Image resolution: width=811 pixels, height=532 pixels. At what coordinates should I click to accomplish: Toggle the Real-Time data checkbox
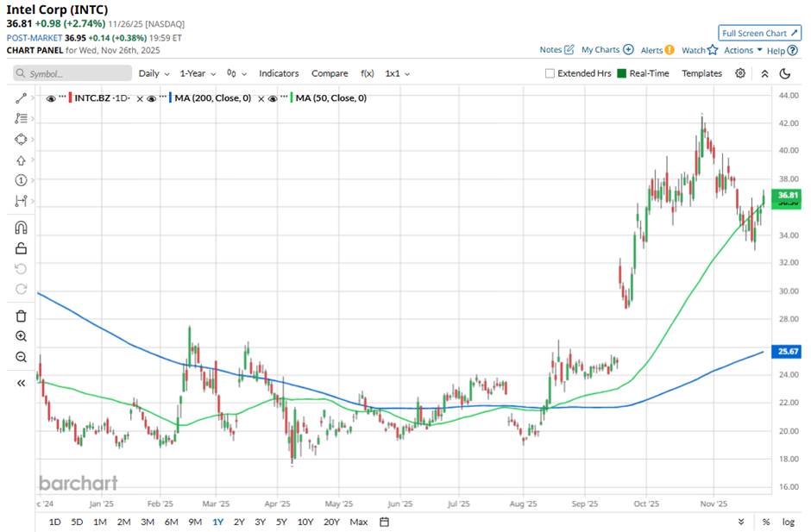click(622, 73)
